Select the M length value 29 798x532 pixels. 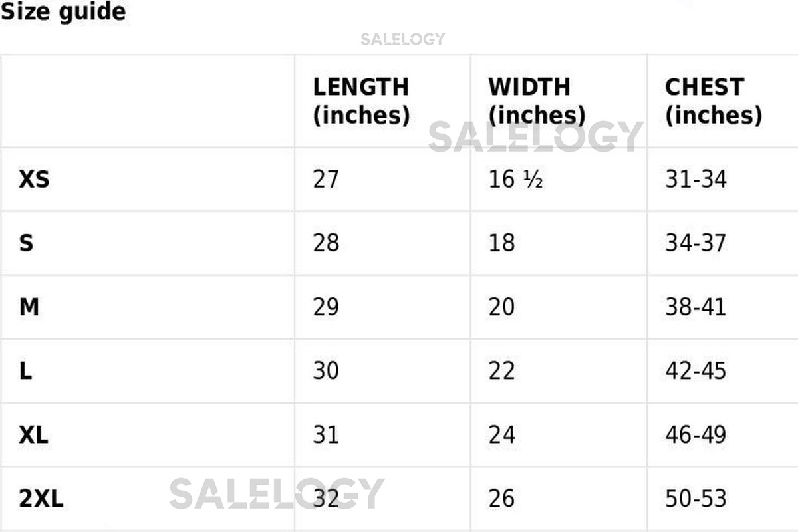point(326,307)
